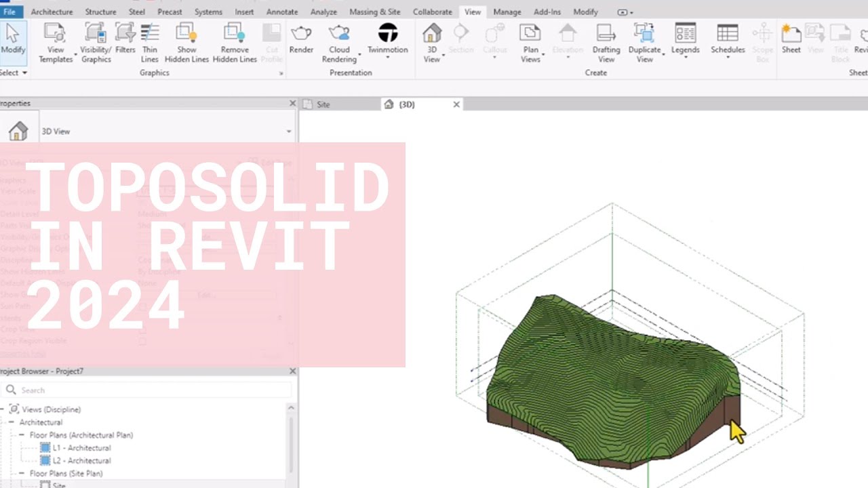The height and width of the screenshot is (488, 868).
Task: Open the Systems tab
Action: pos(208,12)
